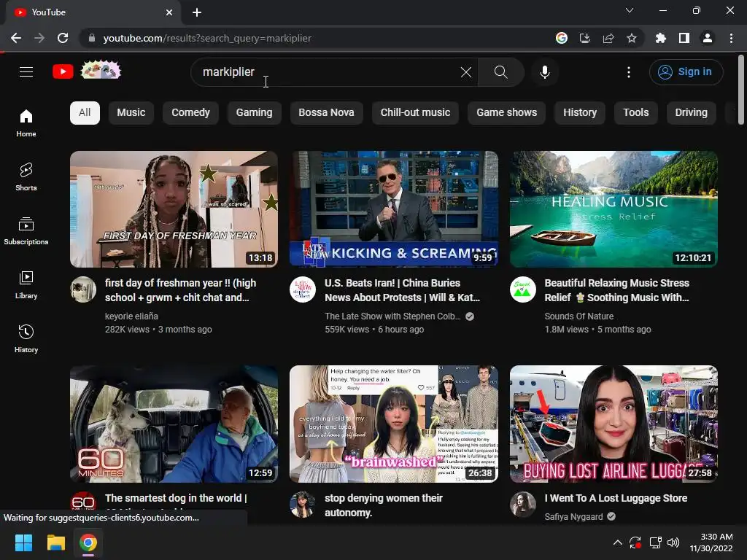This screenshot has height=560, width=747.
Task: Open 60 Minutes dog video thumbnail
Action: click(174, 424)
